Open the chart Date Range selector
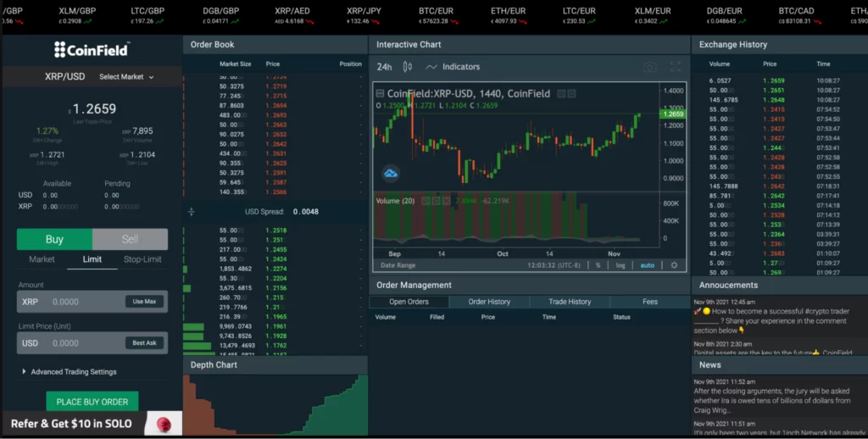This screenshot has height=439, width=868. (x=398, y=265)
